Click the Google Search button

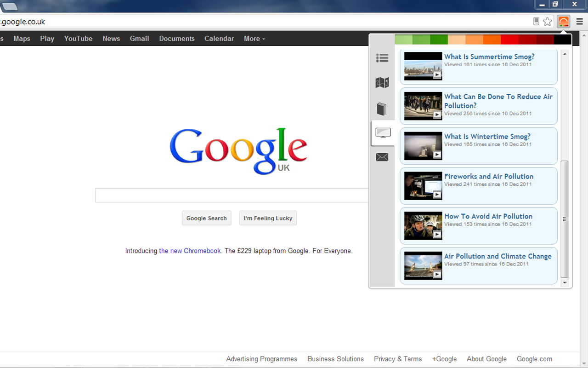[x=207, y=218]
